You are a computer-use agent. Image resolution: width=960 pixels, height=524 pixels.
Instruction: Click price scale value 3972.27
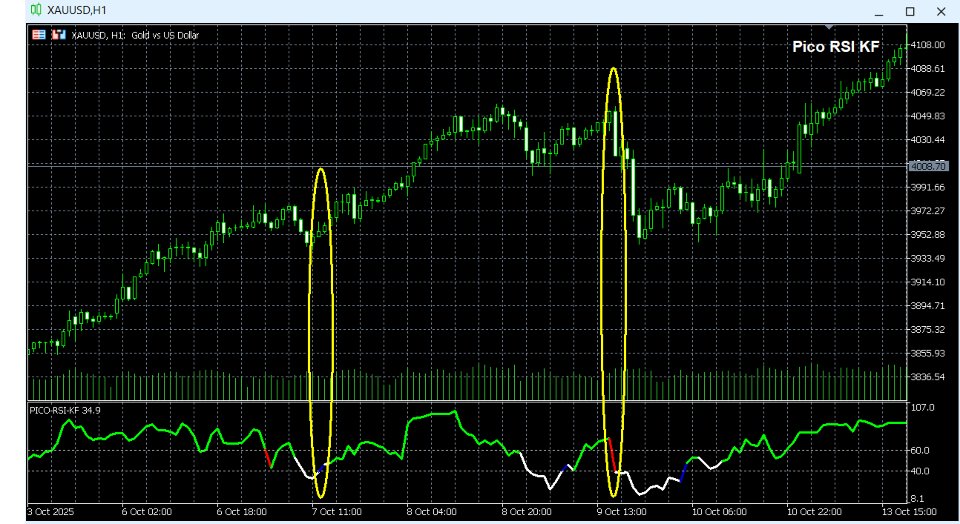pyautogui.click(x=928, y=211)
